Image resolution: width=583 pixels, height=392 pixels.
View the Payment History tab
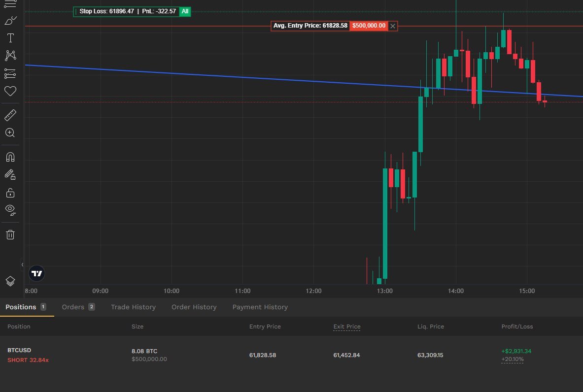click(260, 307)
